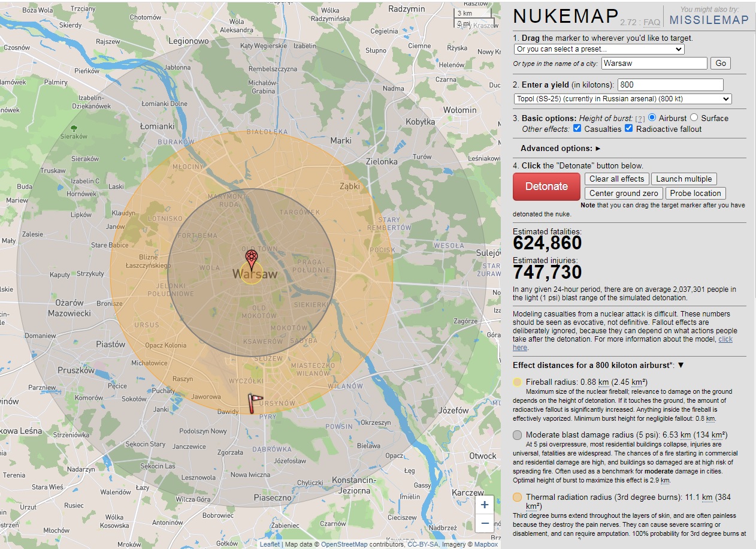Click the Ząbki label on the map
This screenshot has width=756, height=549.
[349, 186]
